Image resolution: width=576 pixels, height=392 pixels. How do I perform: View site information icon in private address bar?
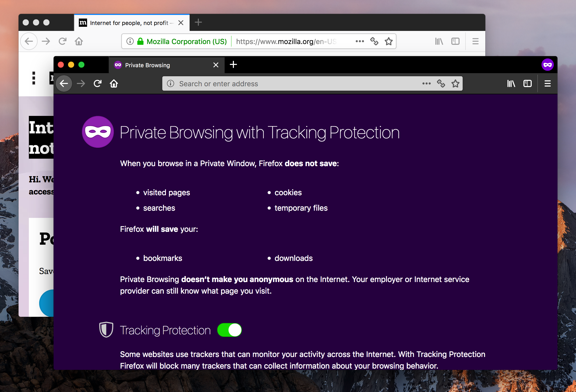coord(171,83)
